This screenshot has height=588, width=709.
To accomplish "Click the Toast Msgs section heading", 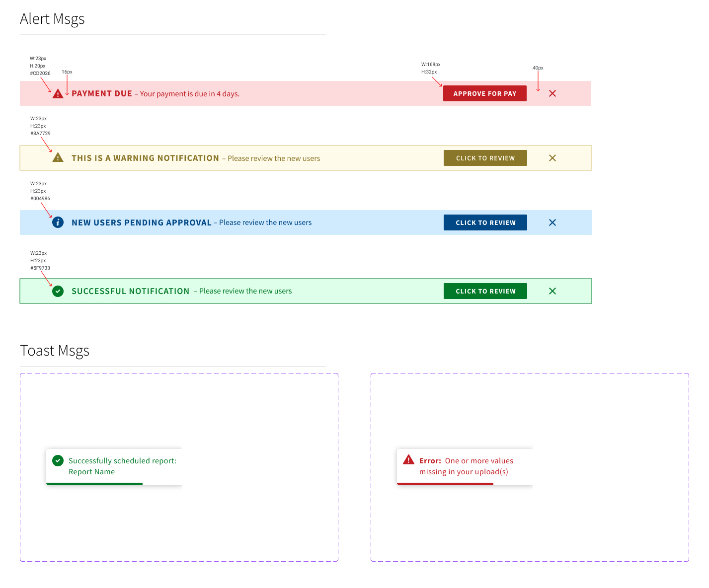I will 55,351.
